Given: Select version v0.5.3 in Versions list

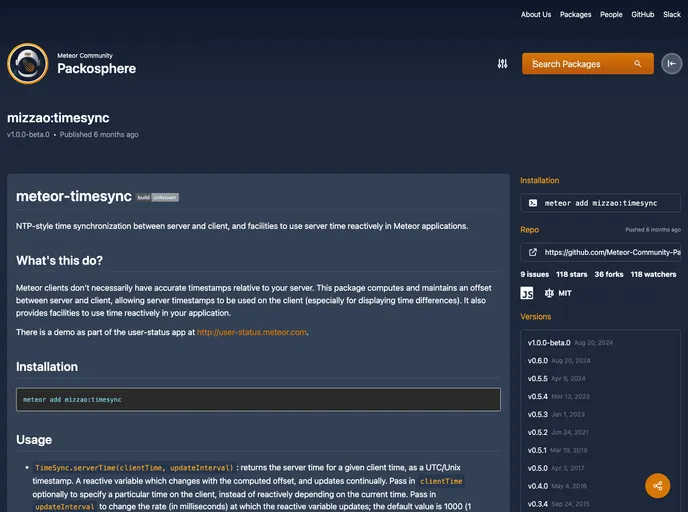Looking at the screenshot, I should [x=538, y=415].
